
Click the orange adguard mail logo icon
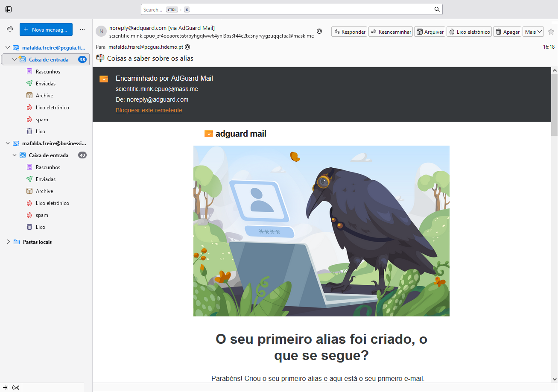(x=208, y=134)
